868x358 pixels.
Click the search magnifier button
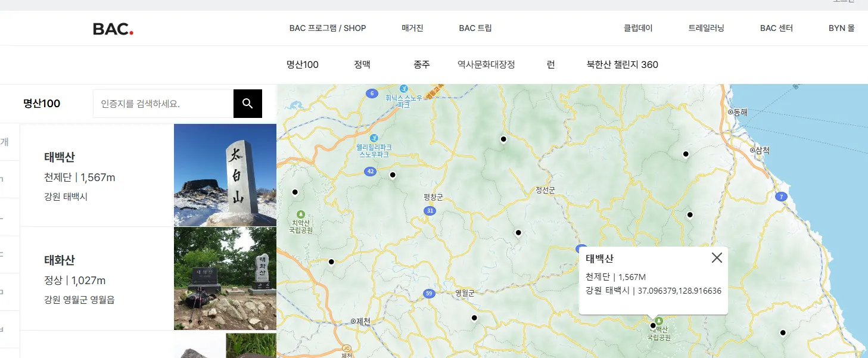[248, 104]
